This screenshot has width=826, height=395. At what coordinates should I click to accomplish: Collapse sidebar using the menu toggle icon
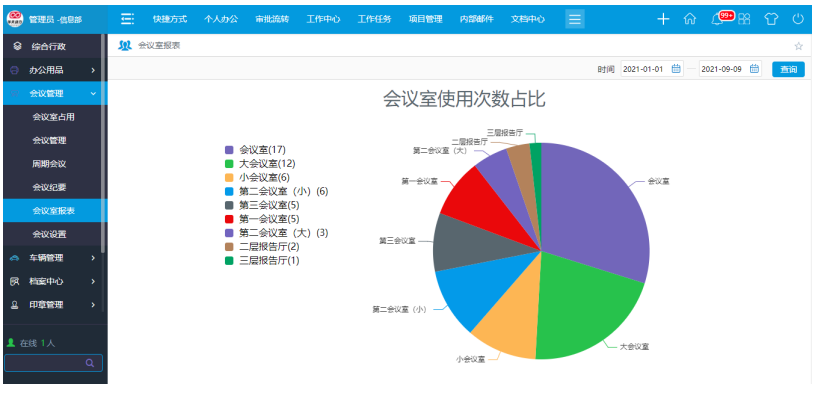127,19
